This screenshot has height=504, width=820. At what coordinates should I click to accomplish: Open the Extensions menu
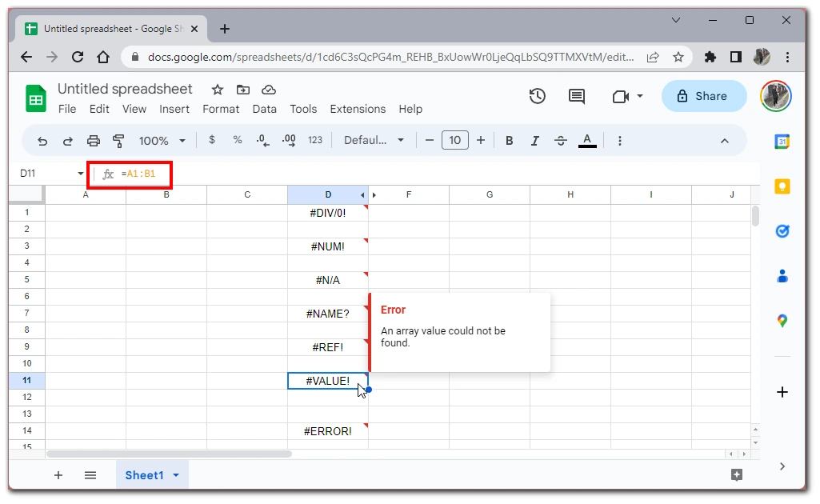[x=358, y=109]
